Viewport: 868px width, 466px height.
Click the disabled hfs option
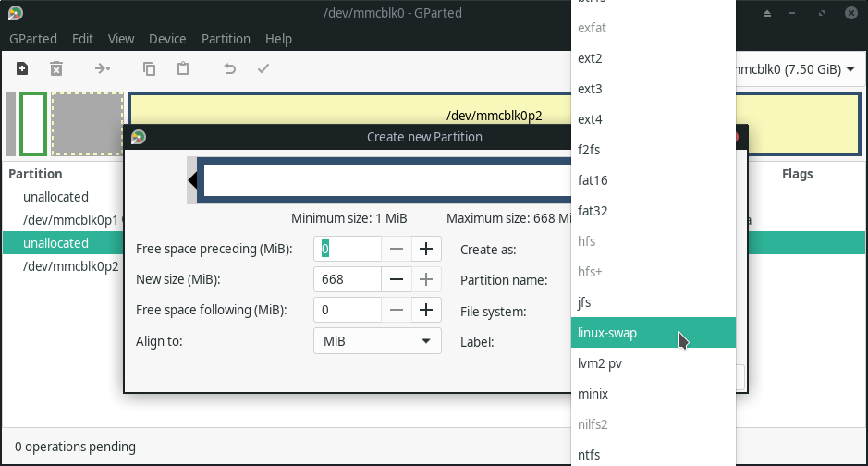(654, 241)
